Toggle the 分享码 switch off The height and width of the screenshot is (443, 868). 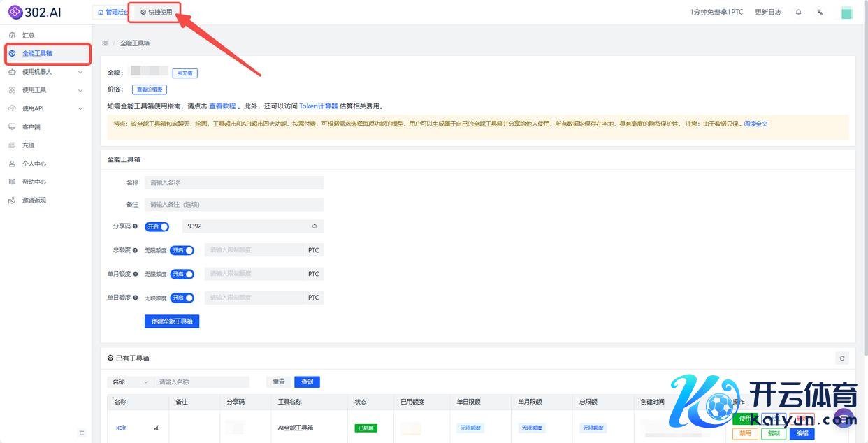[x=157, y=226]
